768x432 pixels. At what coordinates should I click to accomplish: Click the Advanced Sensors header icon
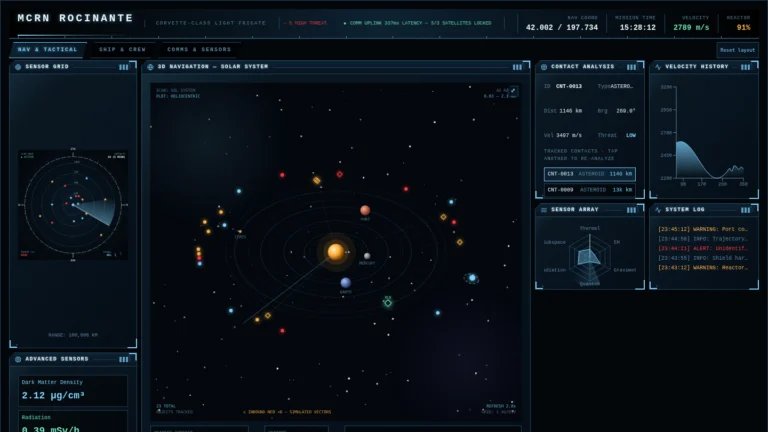(18, 359)
